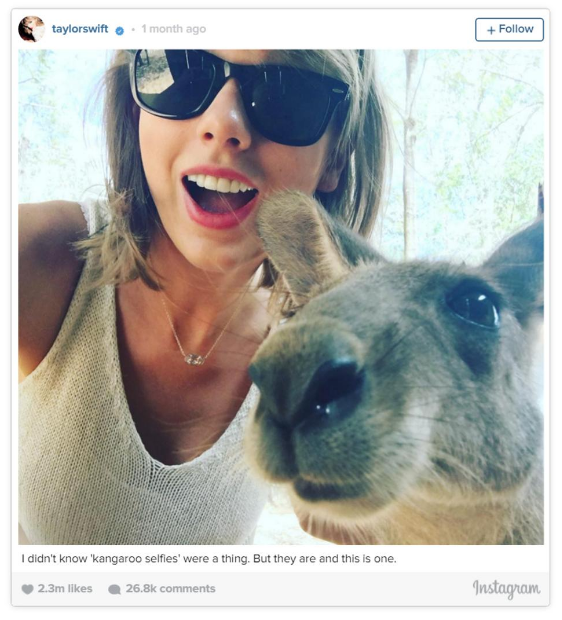Viewport: 562px width, 620px height.
Task: Click the black sunglasses in the photo
Action: click(239, 96)
